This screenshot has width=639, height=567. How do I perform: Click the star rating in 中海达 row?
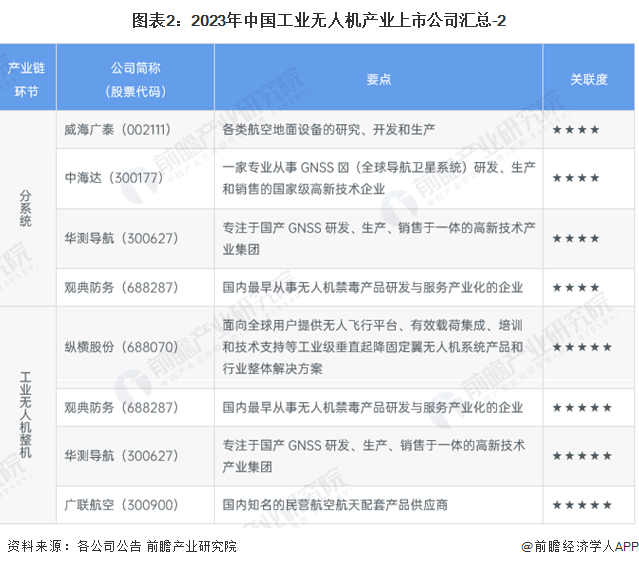coord(576,178)
